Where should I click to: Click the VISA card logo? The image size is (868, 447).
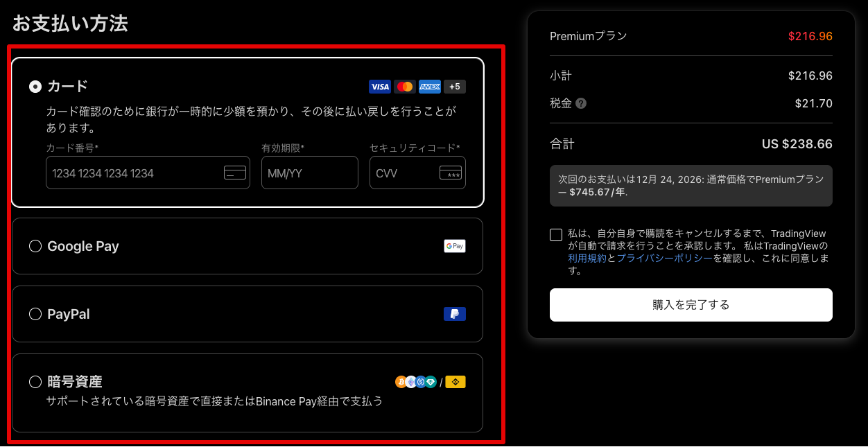tap(380, 87)
